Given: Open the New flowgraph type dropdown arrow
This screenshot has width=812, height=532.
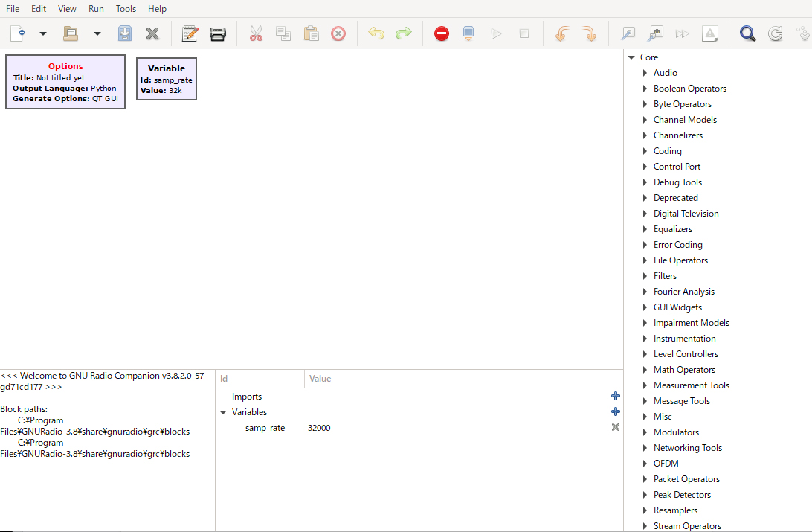Looking at the screenshot, I should (43, 33).
